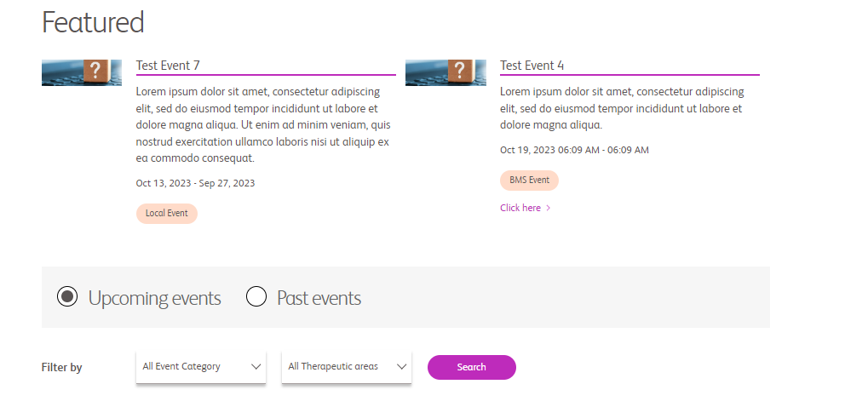Click the Event Category dropdown chevron
This screenshot has height=407, width=868.
256,367
